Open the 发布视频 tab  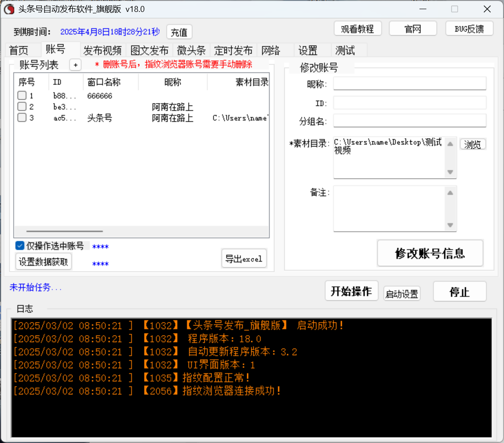102,50
